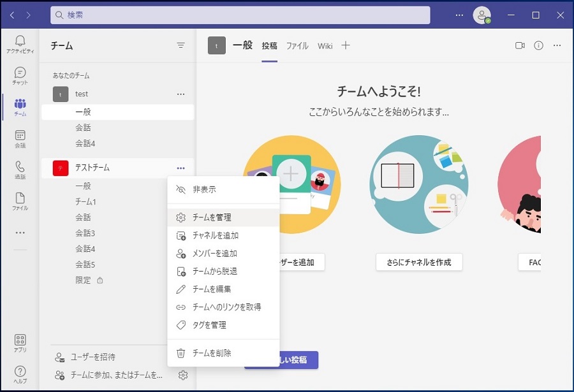The width and height of the screenshot is (574, 392).
Task: Choose チームを管理 from the context menu
Action: [212, 217]
